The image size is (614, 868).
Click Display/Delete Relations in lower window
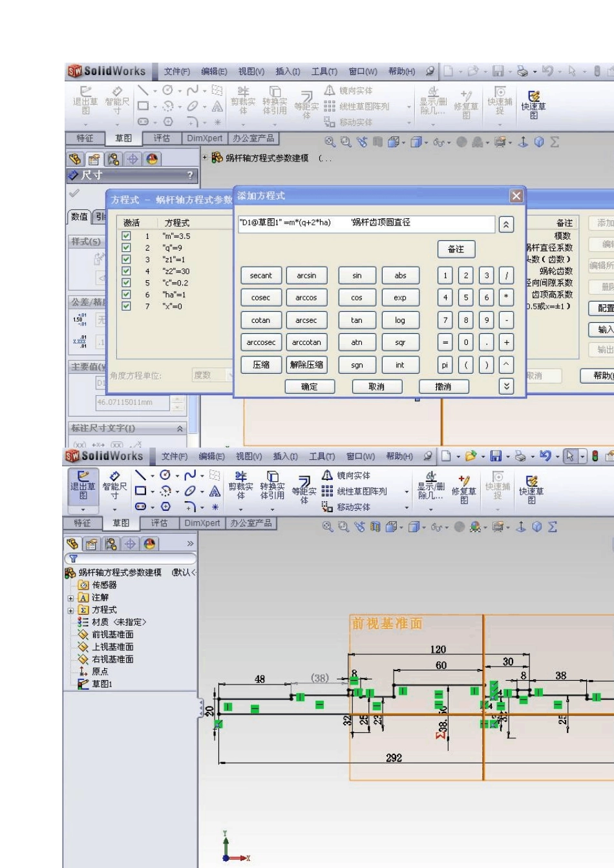431,486
